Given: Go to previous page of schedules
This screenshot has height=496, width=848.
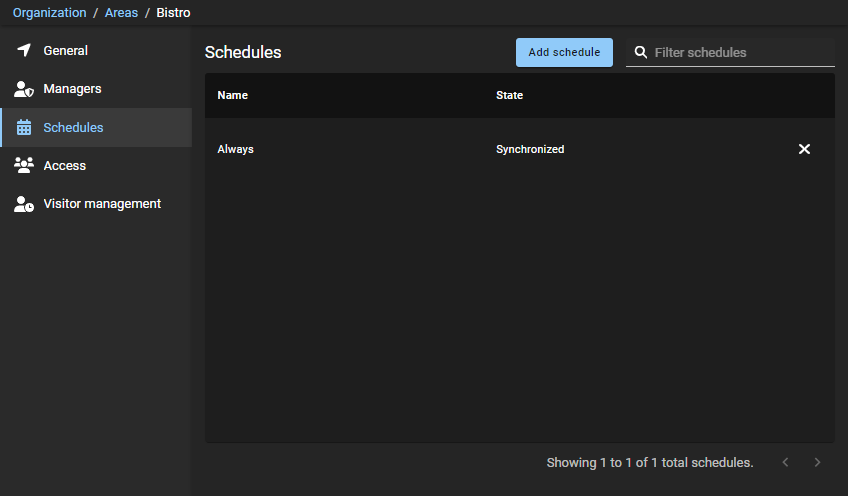Looking at the screenshot, I should pyautogui.click(x=785, y=462).
